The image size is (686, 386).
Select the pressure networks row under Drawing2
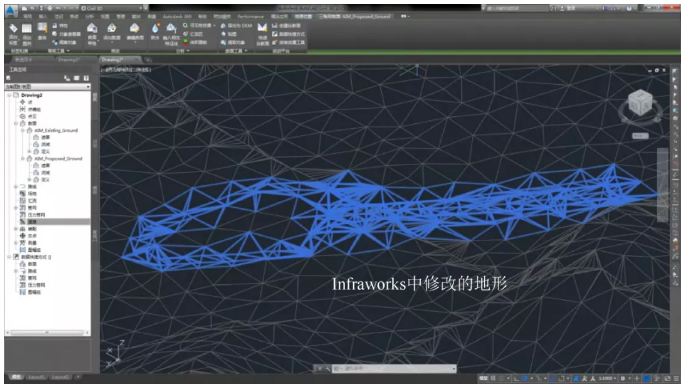(36, 215)
